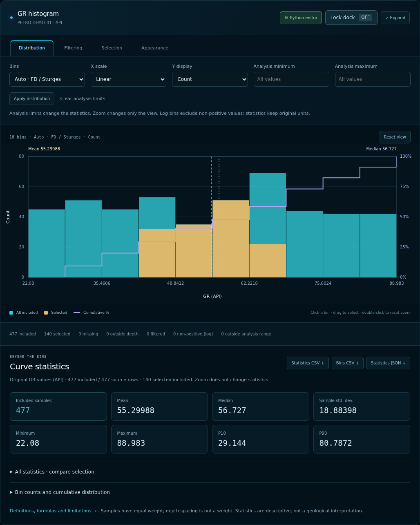
Task: Click the P90 80.7872 card
Action: point(362,439)
